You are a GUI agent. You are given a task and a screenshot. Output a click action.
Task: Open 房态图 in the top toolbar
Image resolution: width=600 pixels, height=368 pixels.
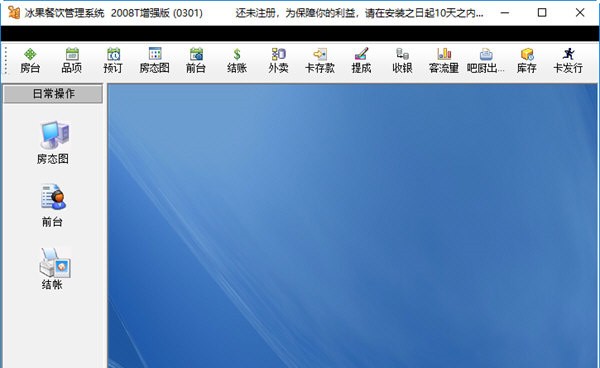[155, 60]
